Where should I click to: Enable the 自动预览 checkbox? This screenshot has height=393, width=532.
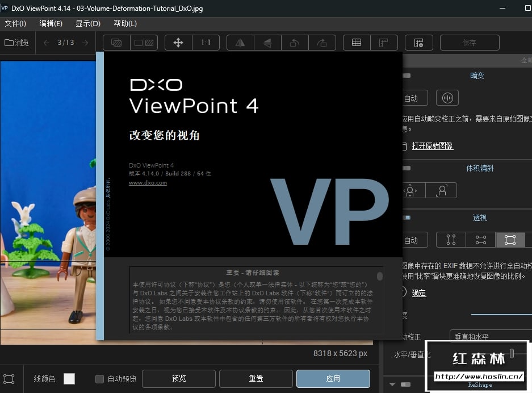99,379
